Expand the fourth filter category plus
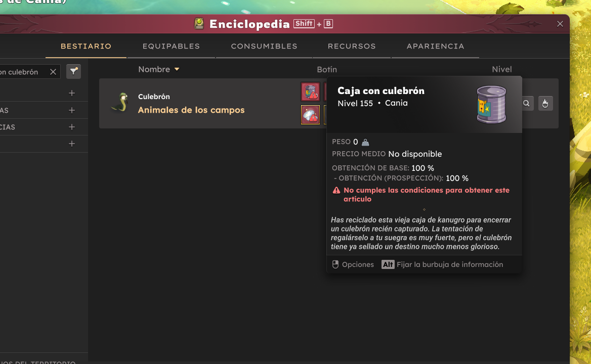 [72, 144]
